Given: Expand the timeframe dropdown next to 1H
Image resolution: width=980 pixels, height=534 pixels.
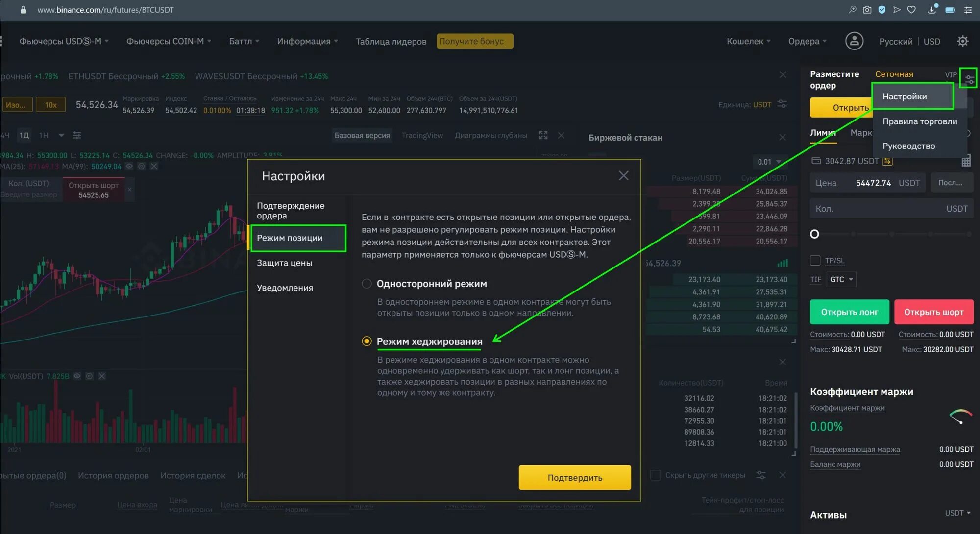Looking at the screenshot, I should coord(61,135).
